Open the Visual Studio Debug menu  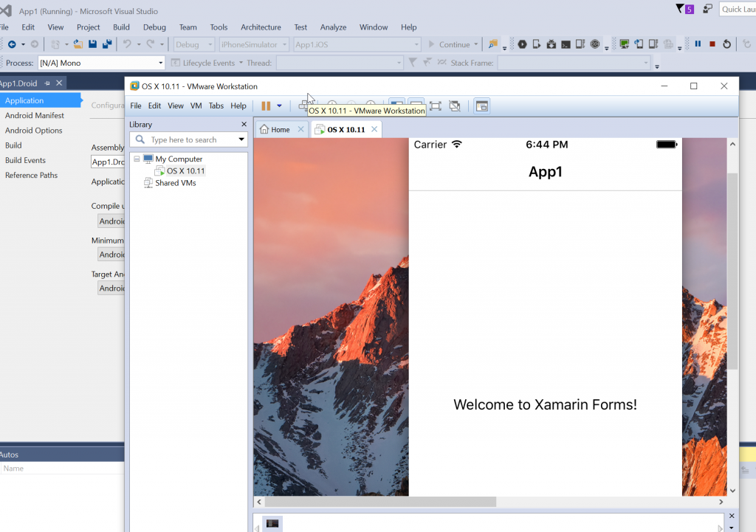(154, 27)
